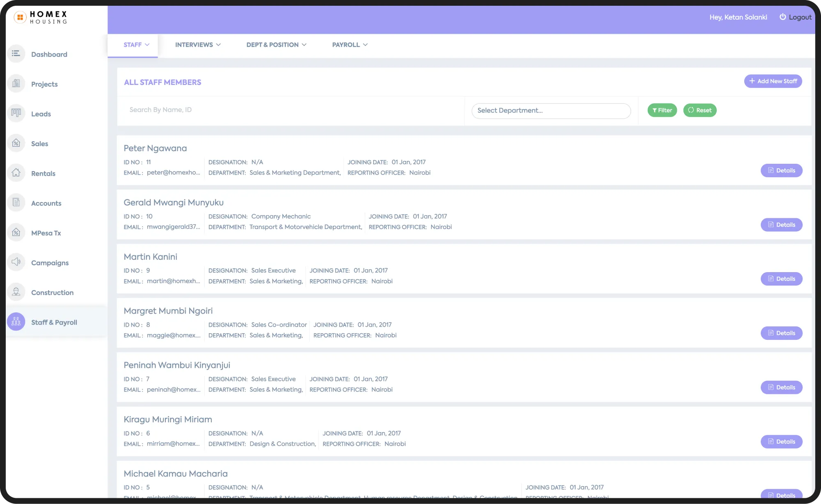Click the Projects building icon
Image resolution: width=821 pixels, height=504 pixels.
pyautogui.click(x=16, y=84)
